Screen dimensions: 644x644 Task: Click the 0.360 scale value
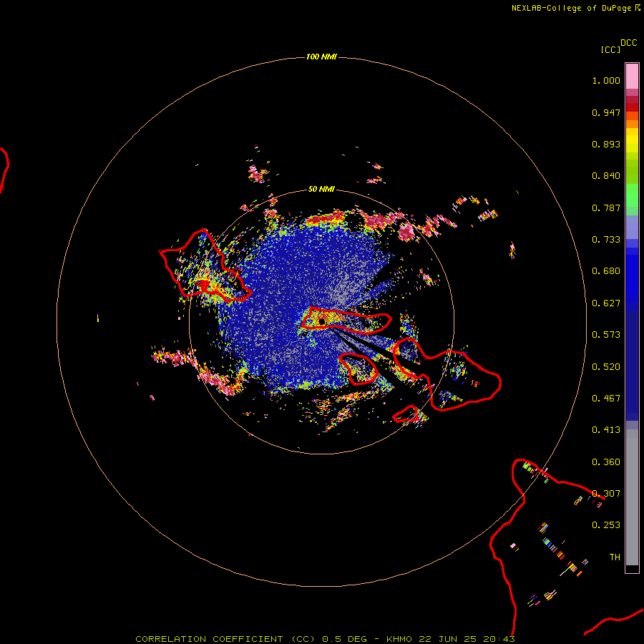606,462
